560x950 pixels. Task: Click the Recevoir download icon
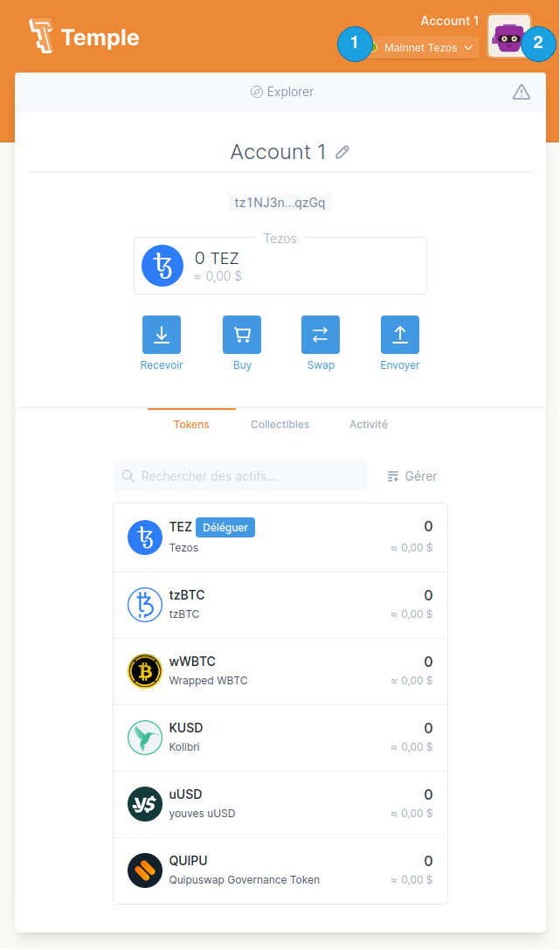point(162,335)
